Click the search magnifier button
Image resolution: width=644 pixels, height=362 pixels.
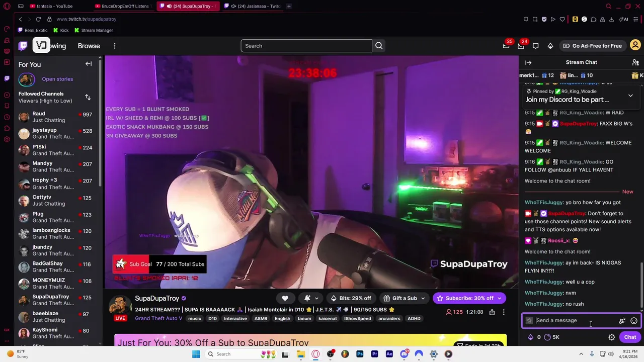pyautogui.click(x=379, y=46)
